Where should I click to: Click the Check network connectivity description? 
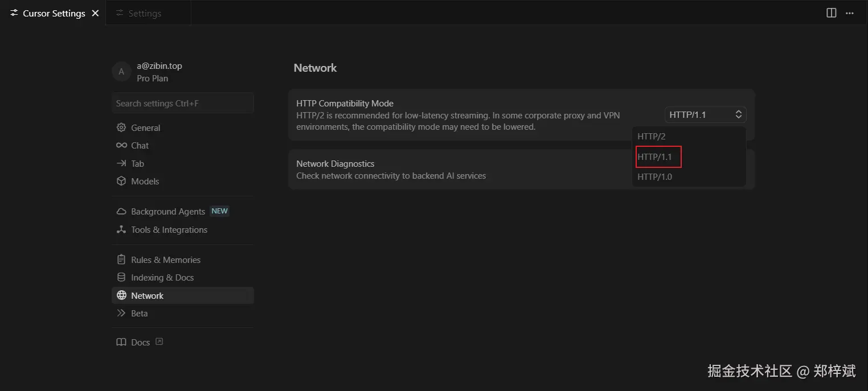[x=391, y=175]
